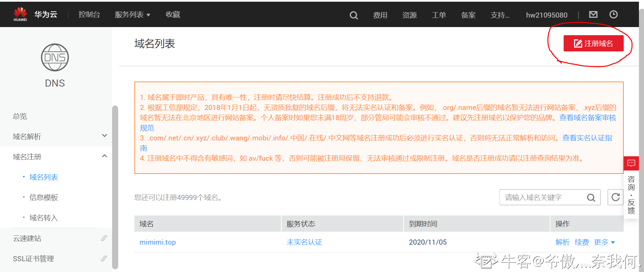Select 域名转入 in sidebar
This screenshot has width=644, height=272.
click(44, 218)
